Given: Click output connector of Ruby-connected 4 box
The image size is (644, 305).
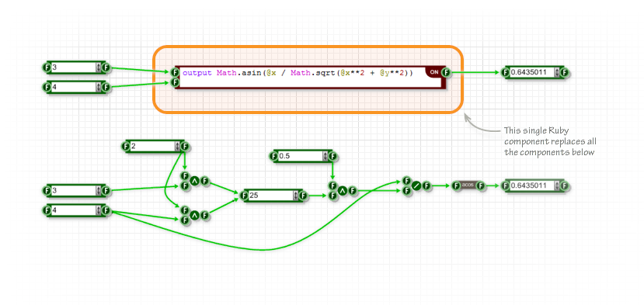Looking at the screenshot, I should pos(106,87).
